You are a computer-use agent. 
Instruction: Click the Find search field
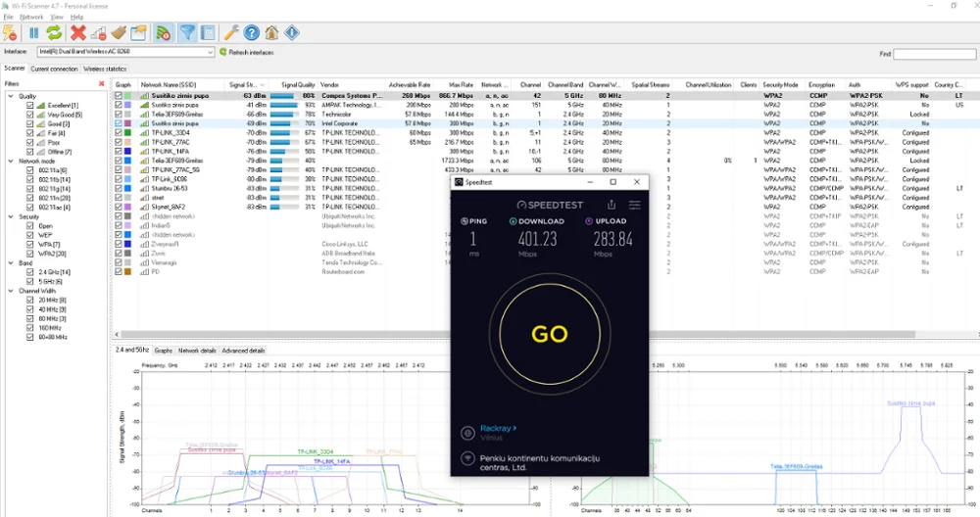934,54
